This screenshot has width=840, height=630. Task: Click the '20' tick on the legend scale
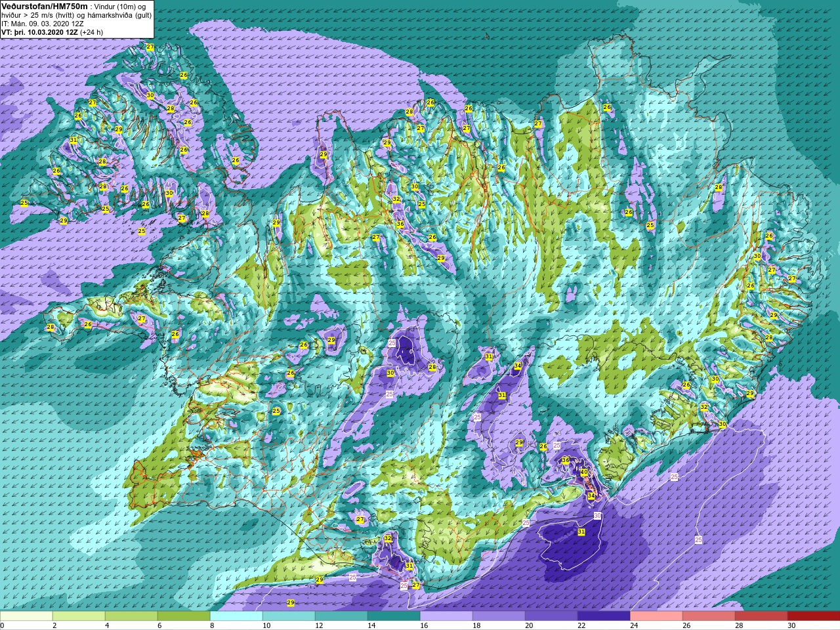529,625
